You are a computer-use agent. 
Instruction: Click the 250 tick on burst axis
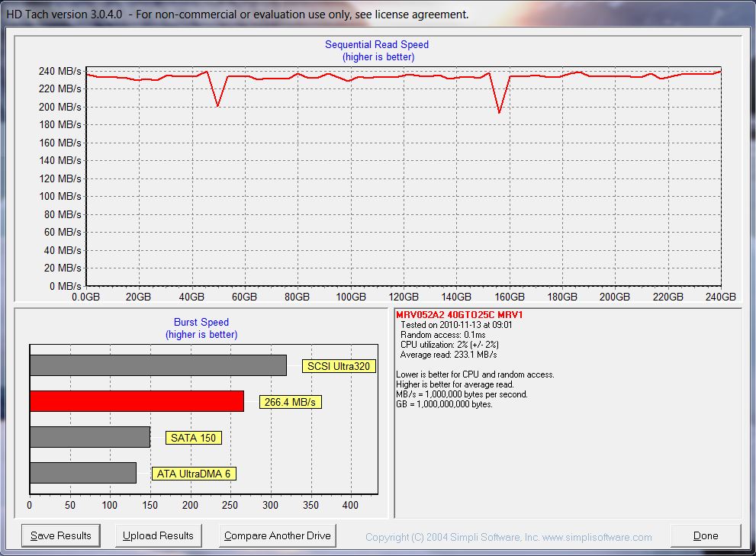pyautogui.click(x=230, y=506)
